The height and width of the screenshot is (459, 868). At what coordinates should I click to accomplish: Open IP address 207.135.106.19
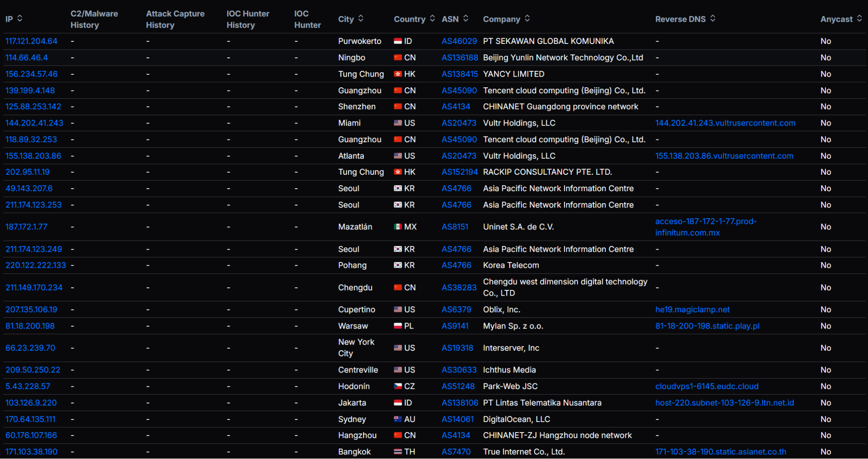pos(31,310)
